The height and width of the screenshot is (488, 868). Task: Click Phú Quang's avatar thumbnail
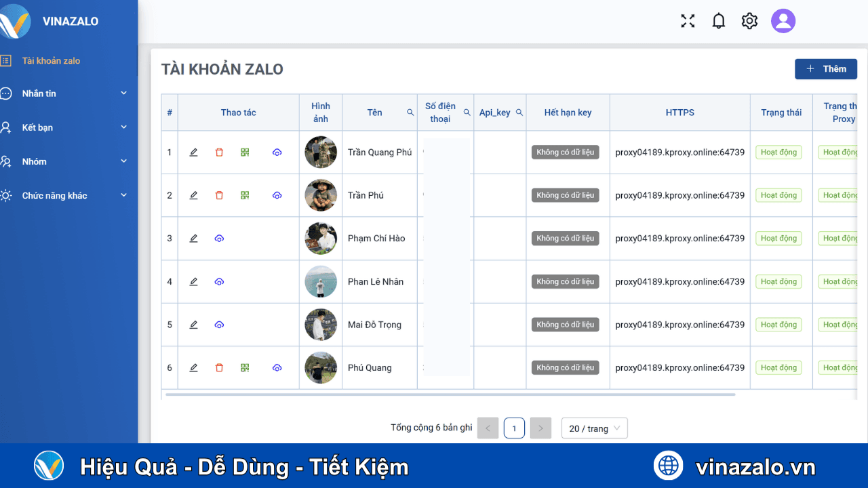pos(321,367)
